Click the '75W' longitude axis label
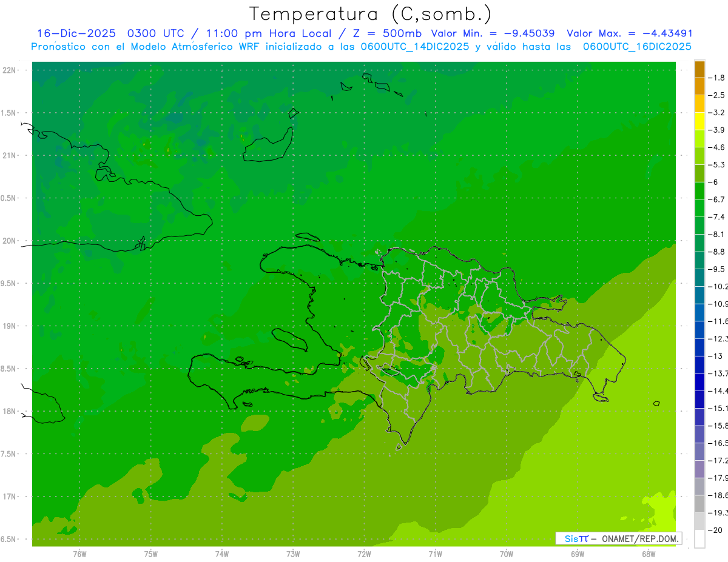The width and height of the screenshot is (728, 562). [150, 554]
